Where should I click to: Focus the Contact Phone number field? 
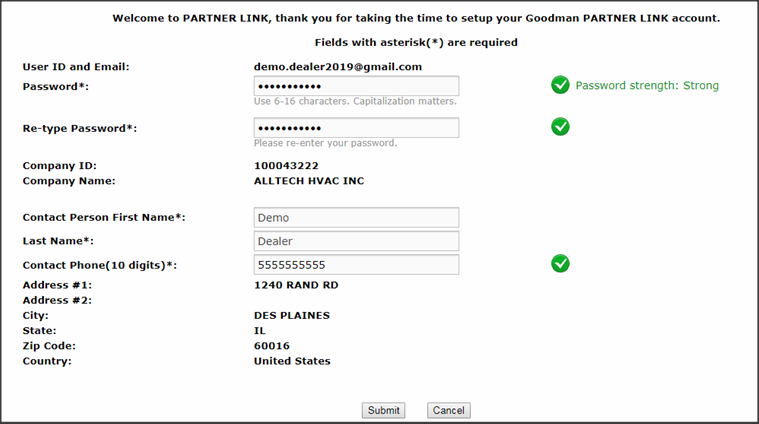pyautogui.click(x=356, y=265)
